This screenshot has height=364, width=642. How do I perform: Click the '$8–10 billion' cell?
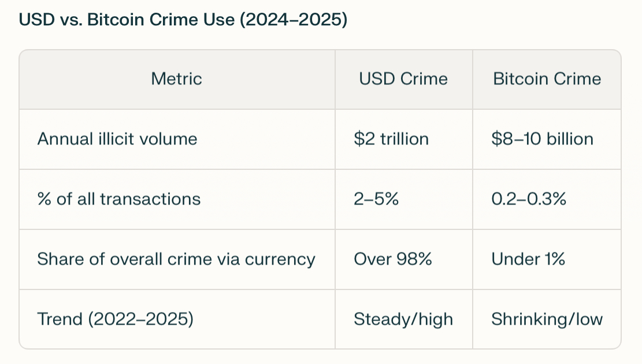click(542, 139)
